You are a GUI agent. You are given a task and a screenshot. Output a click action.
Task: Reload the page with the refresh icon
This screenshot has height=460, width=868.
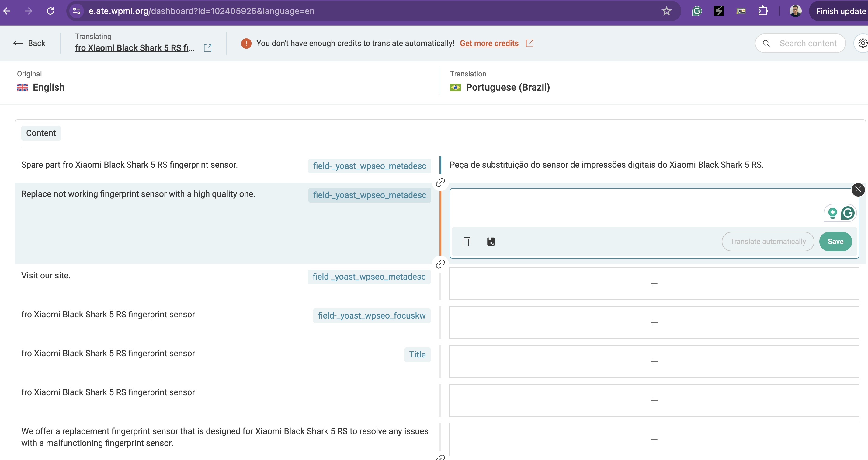click(x=50, y=11)
